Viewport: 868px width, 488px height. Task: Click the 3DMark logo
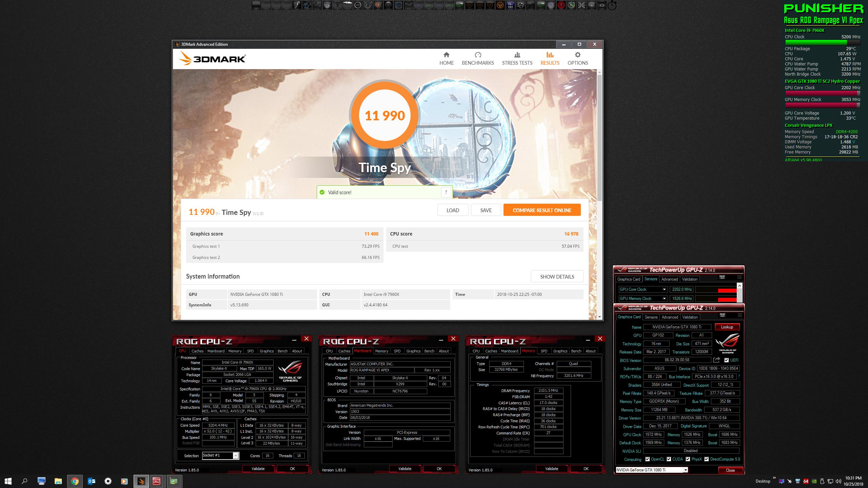click(212, 59)
